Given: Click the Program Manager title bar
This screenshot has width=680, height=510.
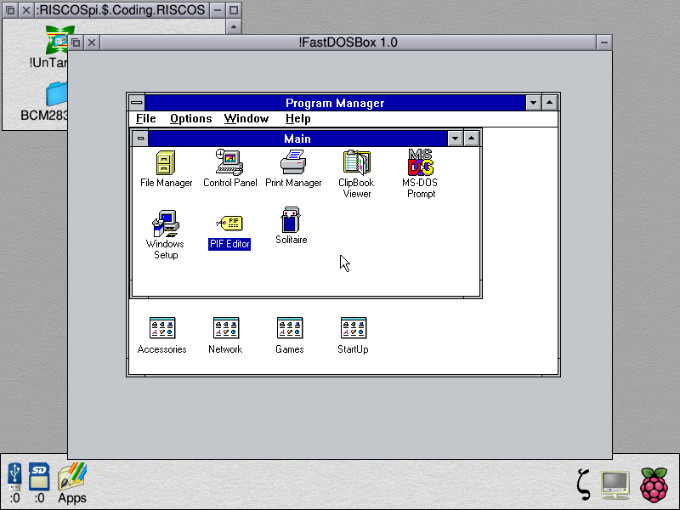Looking at the screenshot, I should [335, 103].
